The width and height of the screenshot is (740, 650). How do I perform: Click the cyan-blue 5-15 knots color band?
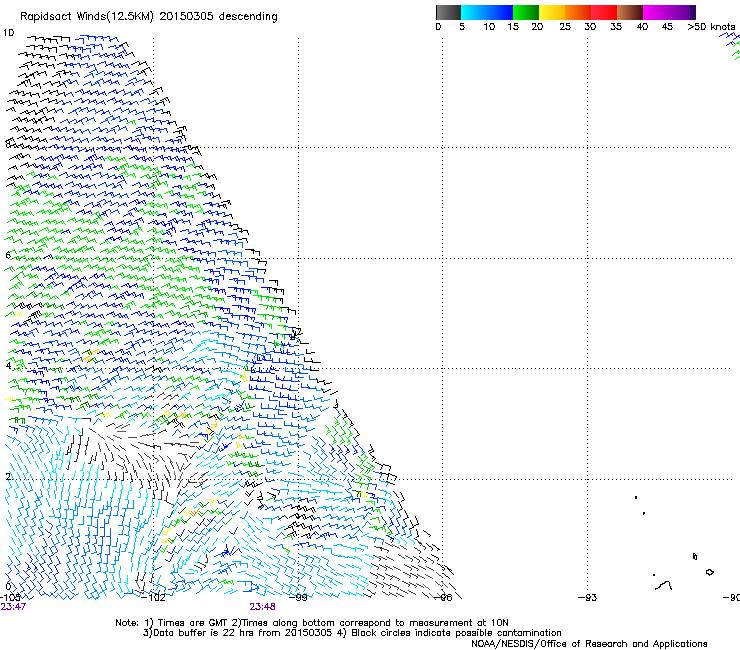click(487, 12)
